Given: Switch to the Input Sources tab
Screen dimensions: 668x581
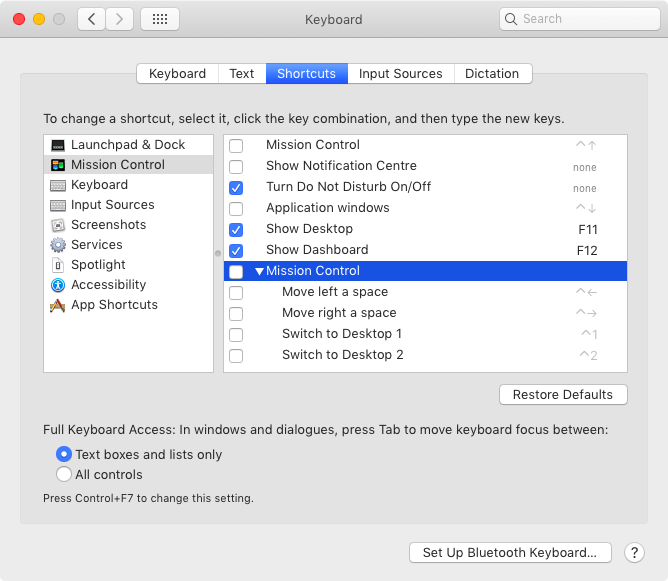Looking at the screenshot, I should 400,74.
